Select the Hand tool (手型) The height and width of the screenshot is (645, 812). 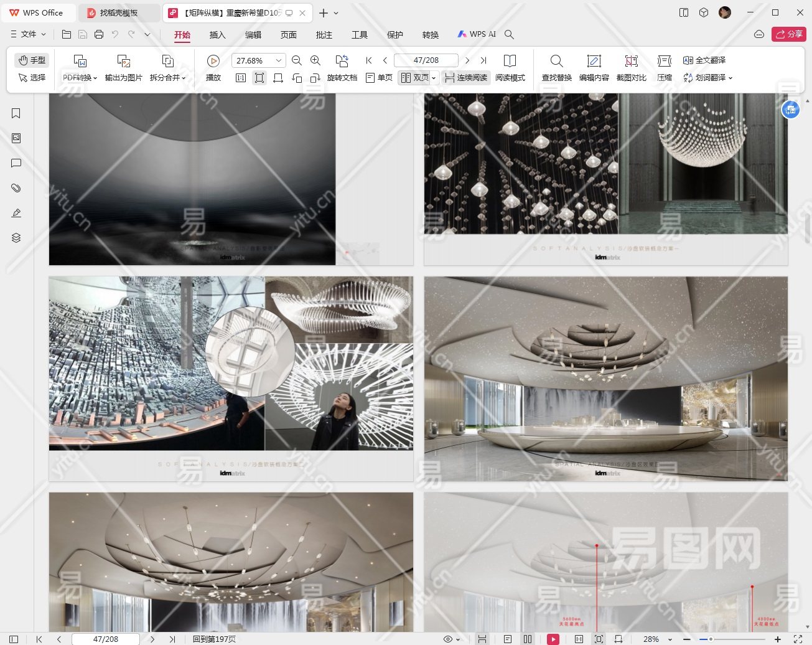coord(32,60)
